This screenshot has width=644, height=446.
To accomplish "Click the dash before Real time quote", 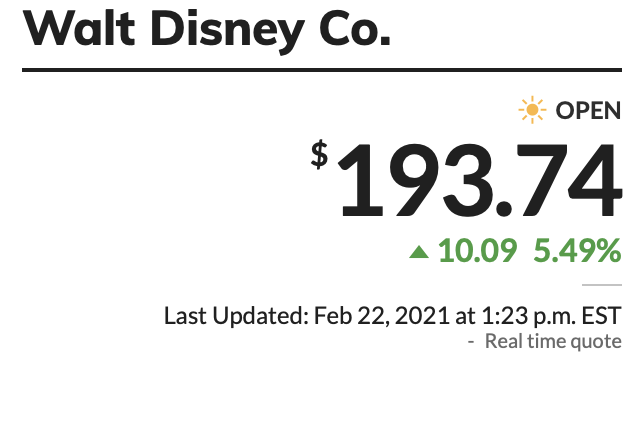I will pos(471,342).
